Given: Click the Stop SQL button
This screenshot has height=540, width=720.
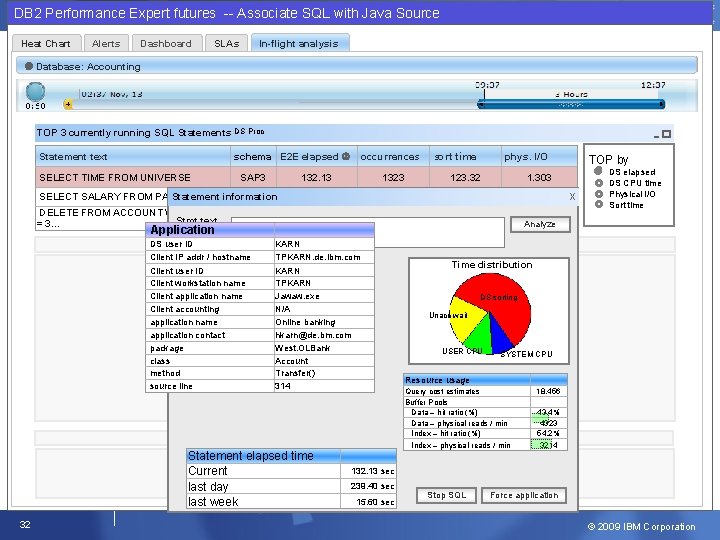Looking at the screenshot, I should (446, 495).
